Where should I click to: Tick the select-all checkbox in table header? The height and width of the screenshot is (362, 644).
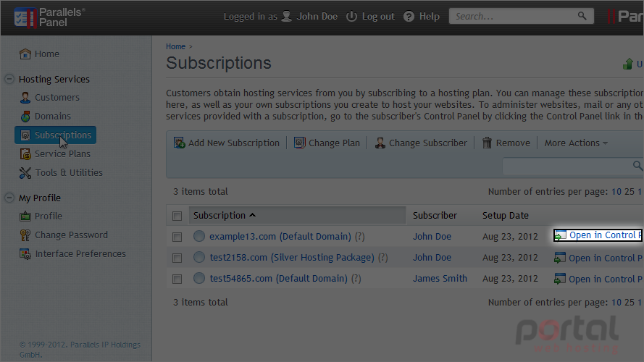(177, 216)
